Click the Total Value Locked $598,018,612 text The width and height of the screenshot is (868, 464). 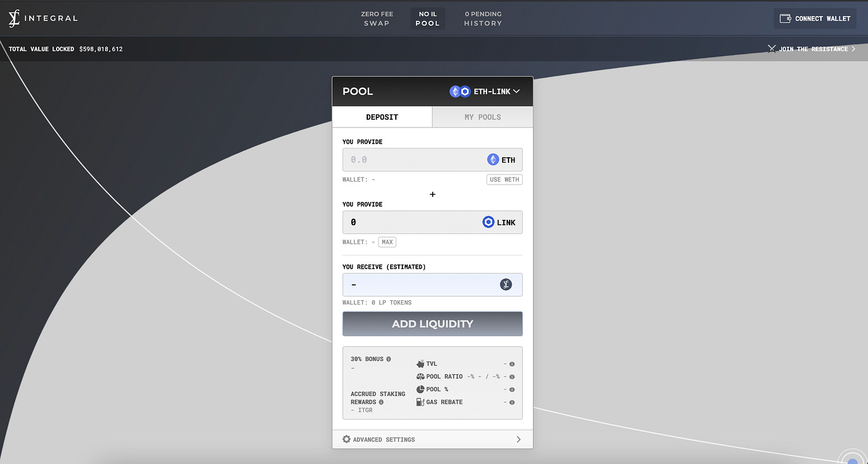66,49
